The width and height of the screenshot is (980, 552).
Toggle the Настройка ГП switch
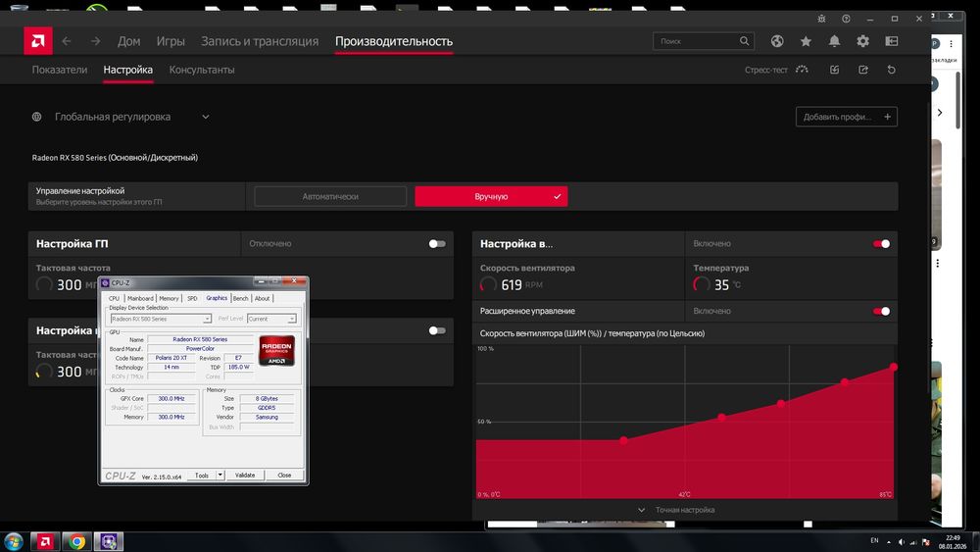437,244
